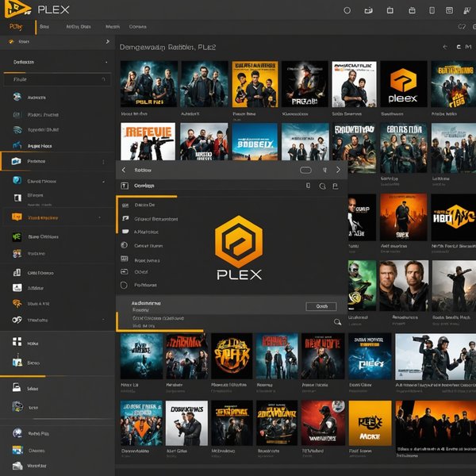Open the white poster with the orange title
Image resolution: width=476 pixels, height=476 pixels.
[148, 141]
